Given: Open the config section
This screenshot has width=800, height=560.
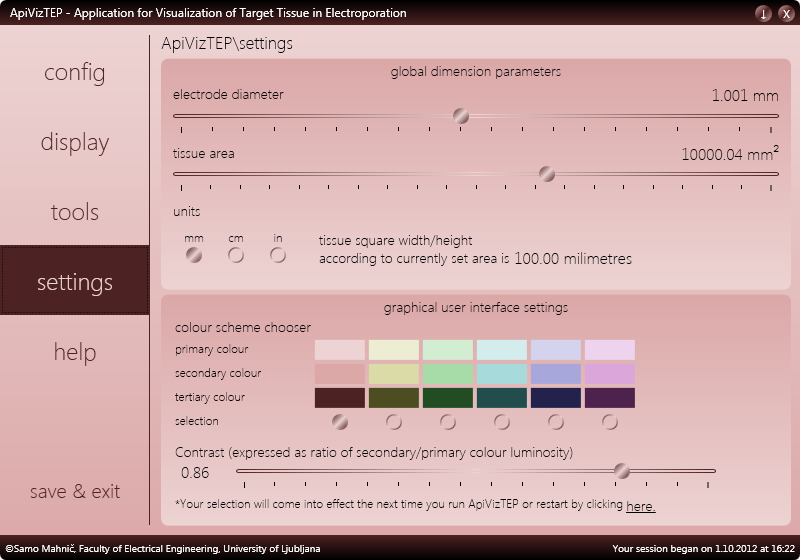Looking at the screenshot, I should pos(74,72).
